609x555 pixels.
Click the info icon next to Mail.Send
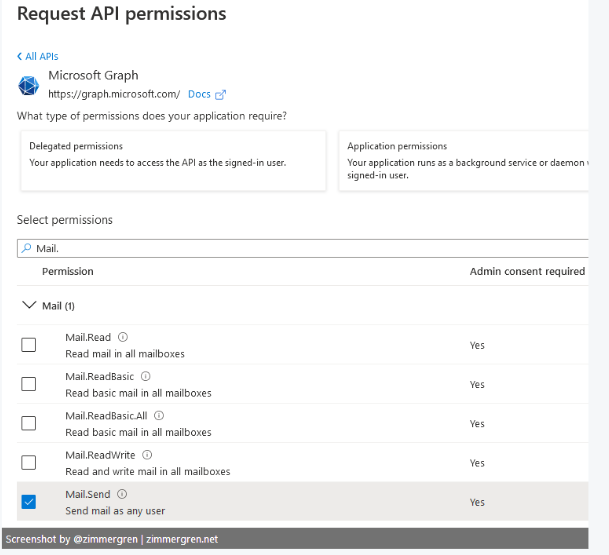(122, 494)
